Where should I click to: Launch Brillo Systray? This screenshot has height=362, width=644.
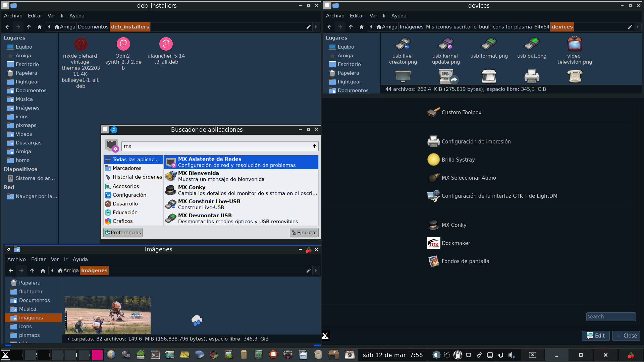click(451, 160)
